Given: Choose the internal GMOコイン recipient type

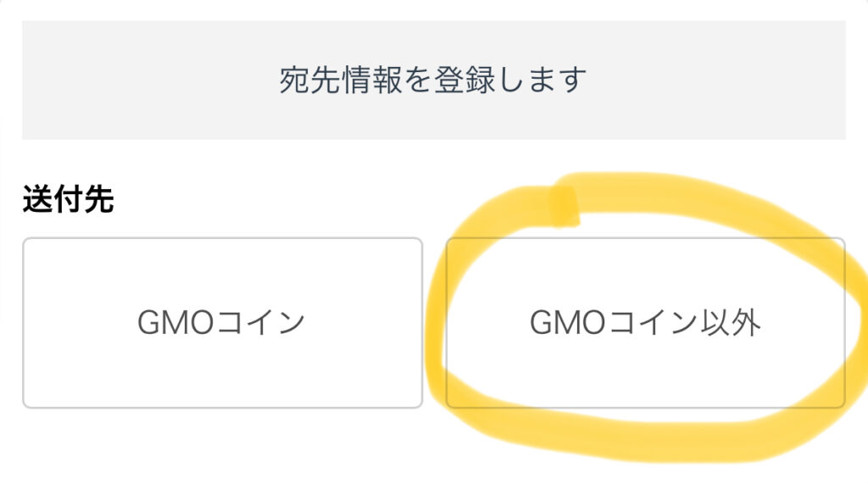Looking at the screenshot, I should 222,323.
